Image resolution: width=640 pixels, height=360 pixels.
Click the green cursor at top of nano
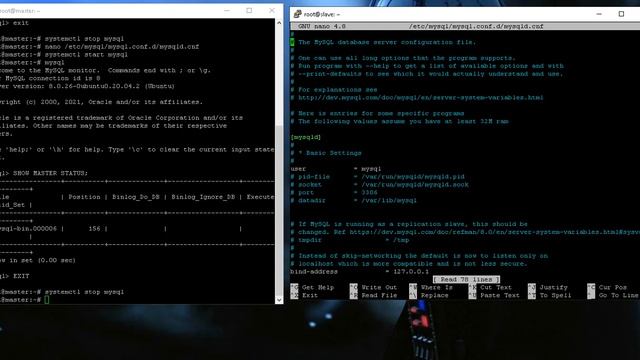click(x=292, y=42)
